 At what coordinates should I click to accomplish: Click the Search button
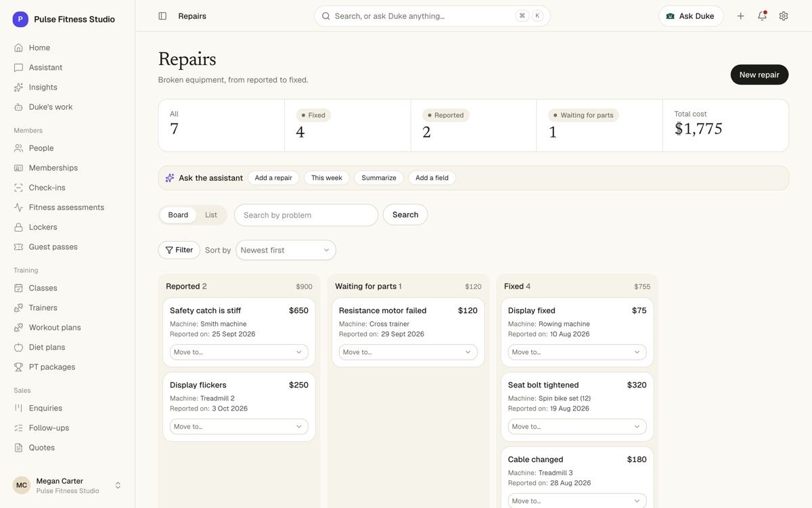coord(405,215)
